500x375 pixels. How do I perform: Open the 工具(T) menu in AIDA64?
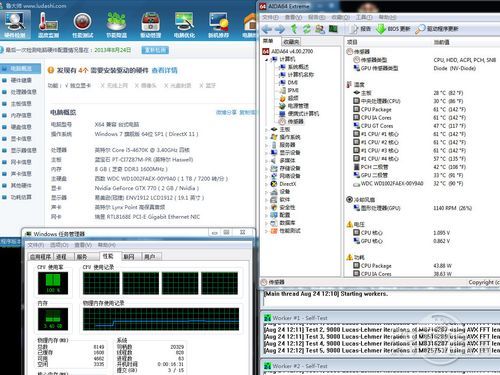(364, 17)
